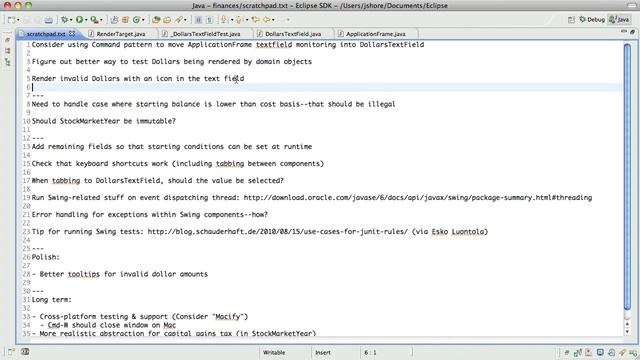
Task: Click the 'Insert' mode status field
Action: click(322, 352)
